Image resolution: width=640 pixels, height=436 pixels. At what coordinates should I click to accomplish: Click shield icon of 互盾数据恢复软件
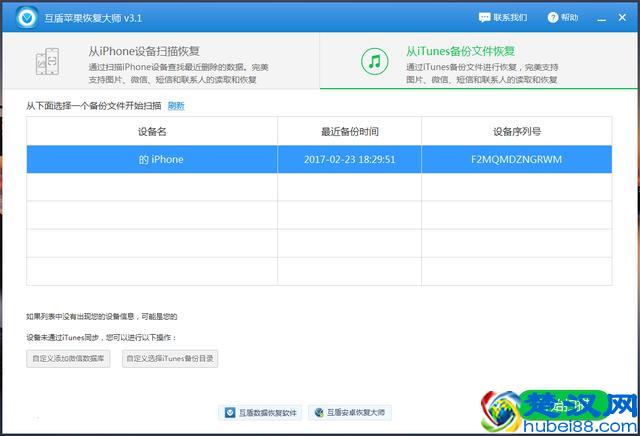click(230, 413)
